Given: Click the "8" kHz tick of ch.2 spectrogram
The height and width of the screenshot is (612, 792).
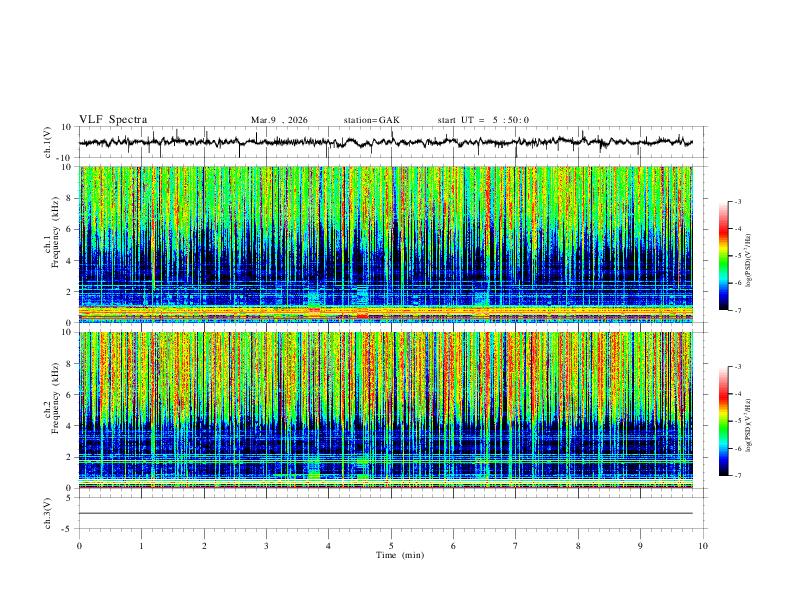Looking at the screenshot, I should tap(70, 364).
